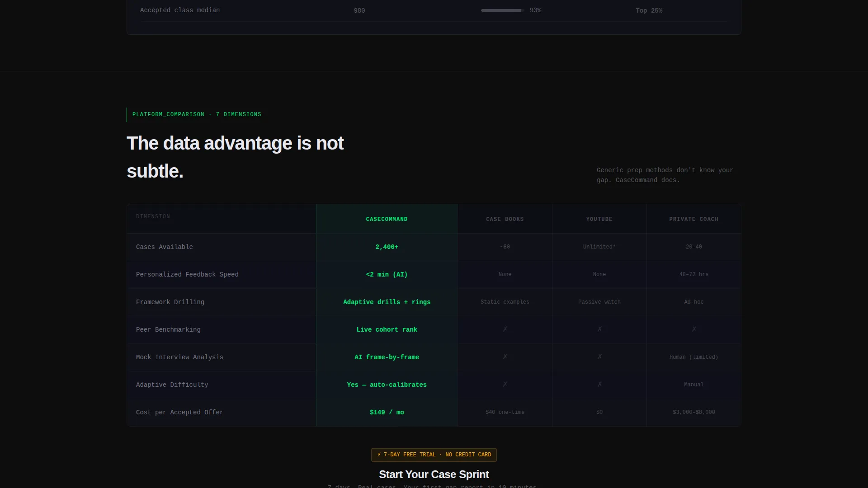Click the '48–72 hrs' Private Coach cell
Image resolution: width=868 pixels, height=488 pixels.
[x=694, y=274]
